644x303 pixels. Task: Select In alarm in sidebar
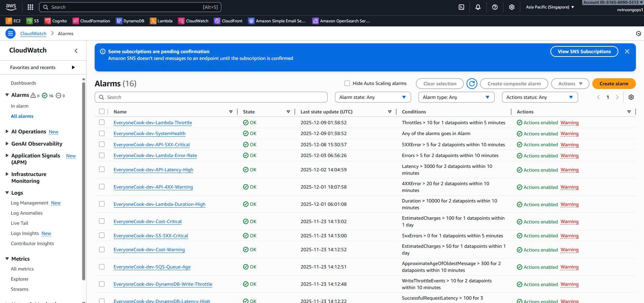click(x=20, y=106)
